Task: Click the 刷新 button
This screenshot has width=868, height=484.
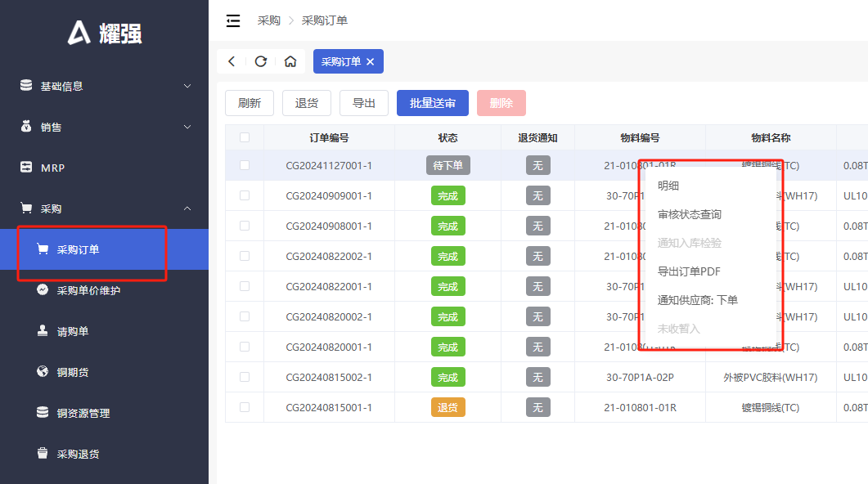Action: point(250,103)
